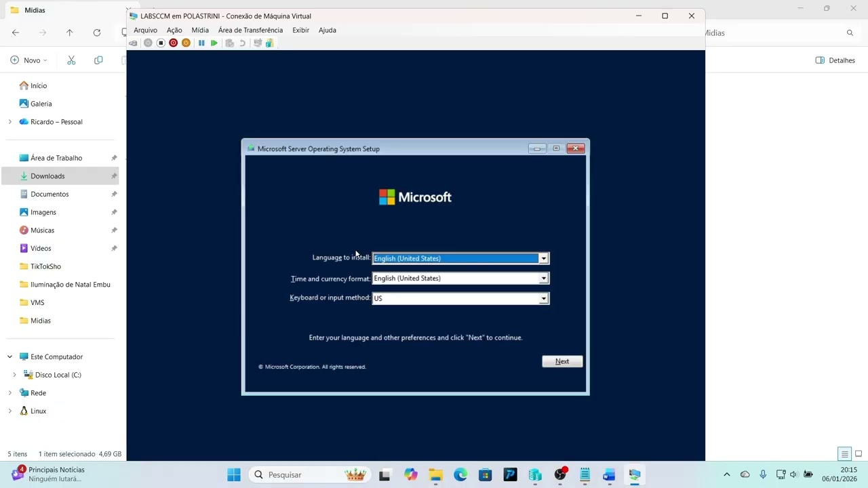Expand Rede tree node
868x488 pixels.
(x=9, y=393)
